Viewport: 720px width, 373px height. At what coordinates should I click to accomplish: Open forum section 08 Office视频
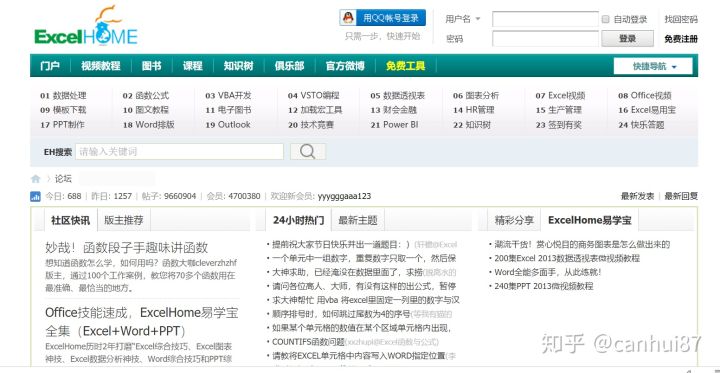[645, 96]
